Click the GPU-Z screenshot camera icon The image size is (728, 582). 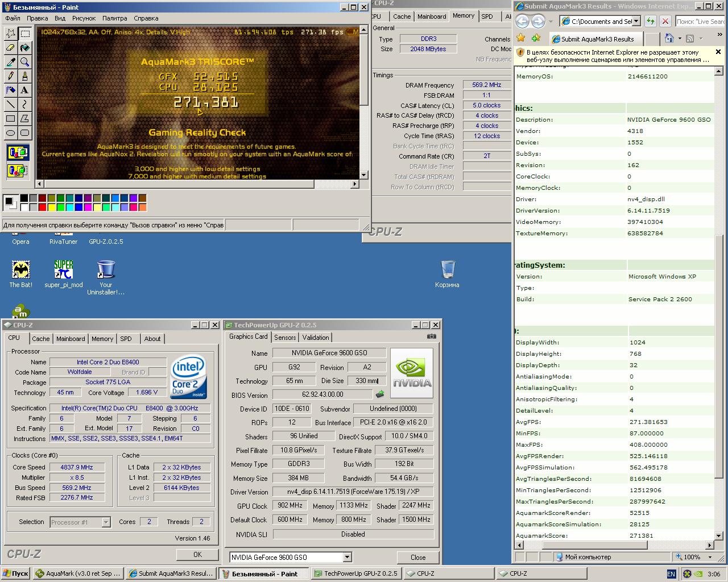click(x=432, y=336)
